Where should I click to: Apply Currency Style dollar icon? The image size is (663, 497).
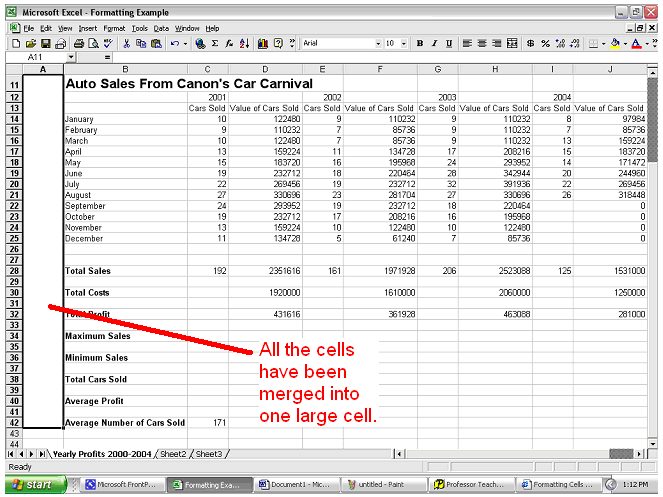click(529, 44)
